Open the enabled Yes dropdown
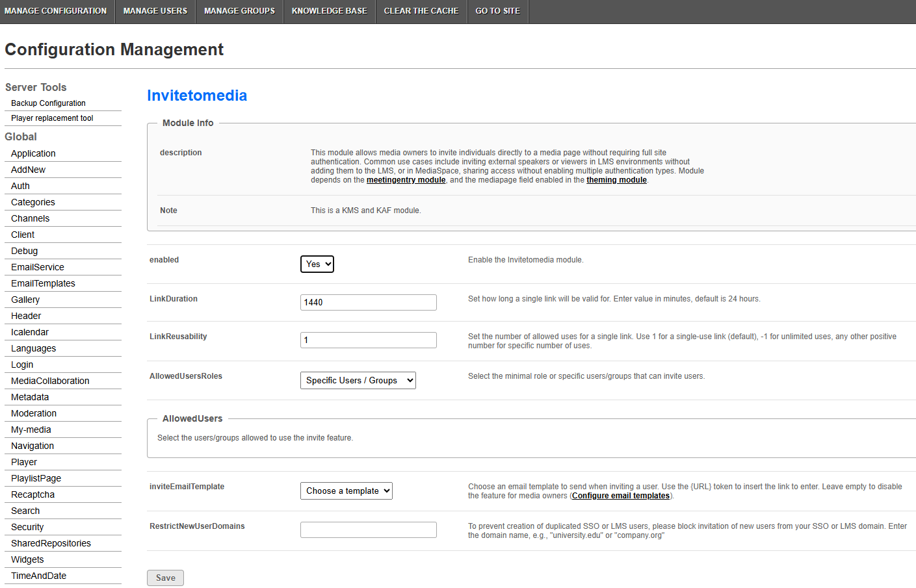 point(317,264)
